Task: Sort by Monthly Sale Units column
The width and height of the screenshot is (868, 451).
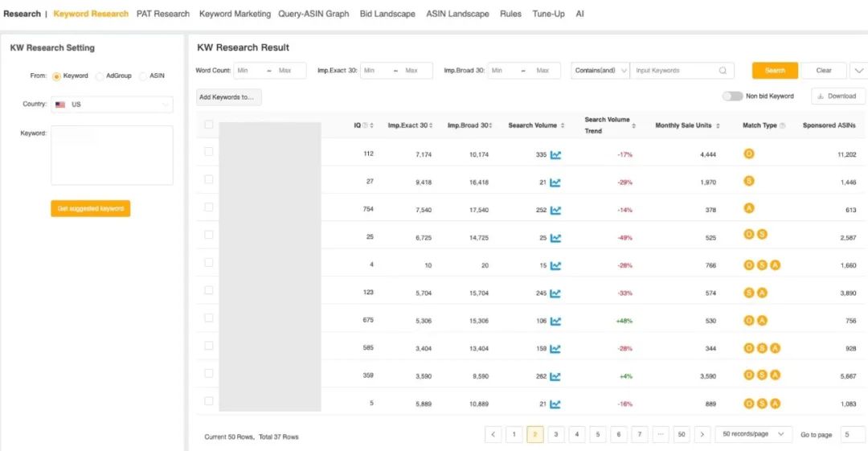Action: [x=718, y=125]
